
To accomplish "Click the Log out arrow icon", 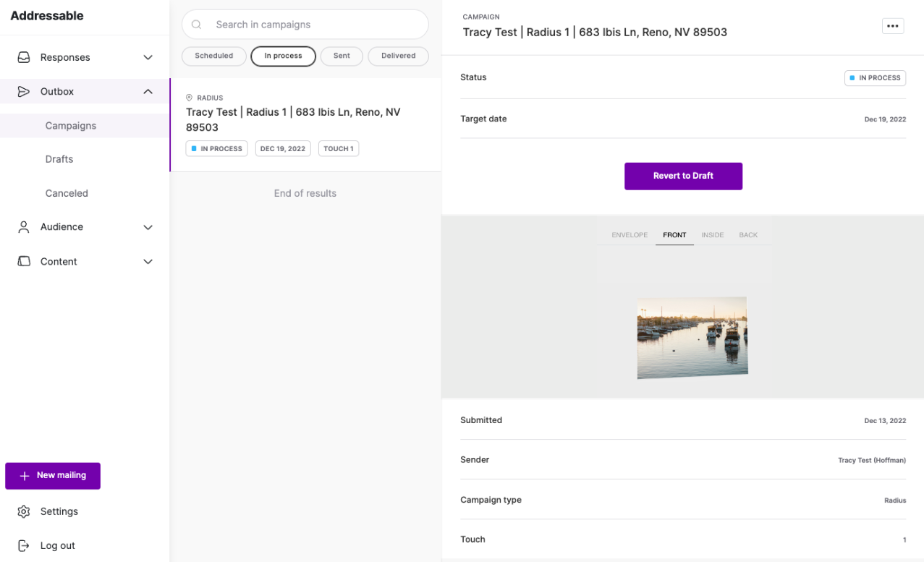I will tap(24, 545).
